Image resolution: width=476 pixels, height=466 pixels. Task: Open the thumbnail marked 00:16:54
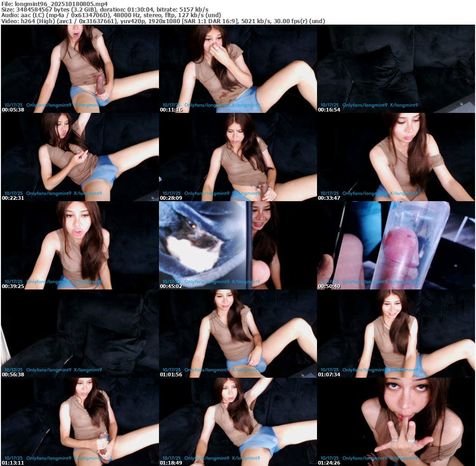(396, 69)
